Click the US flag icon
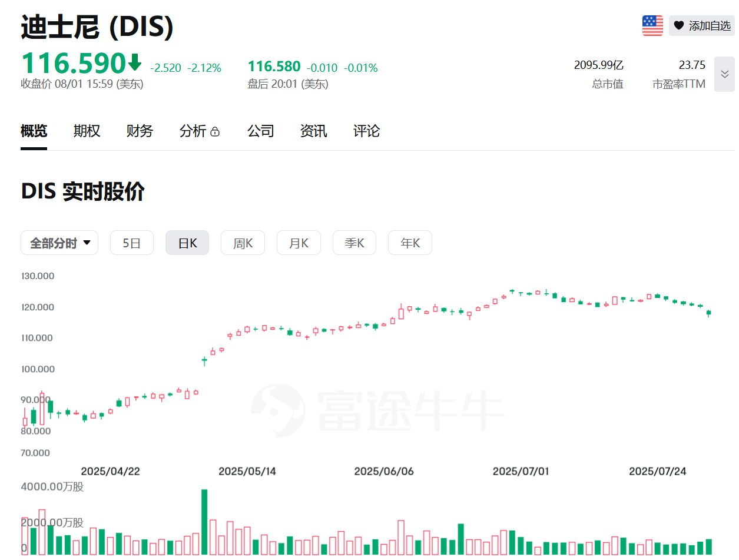Image resolution: width=739 pixels, height=560 pixels. tap(652, 25)
